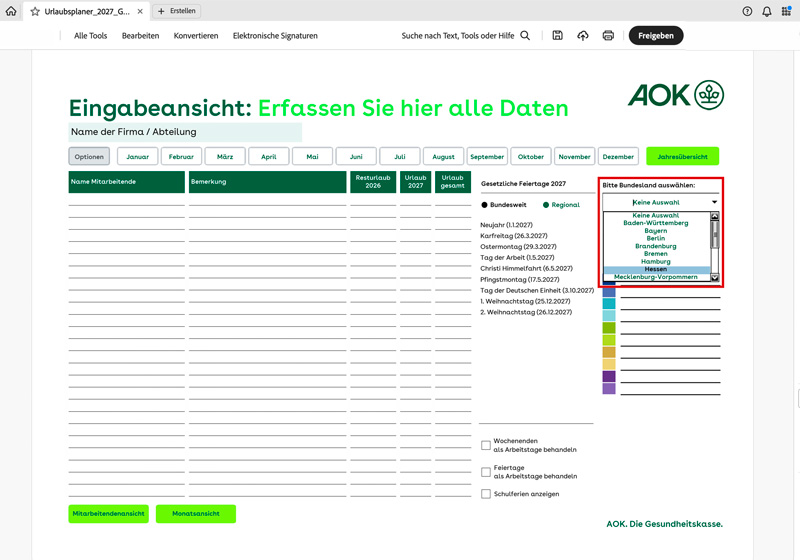The image size is (800, 560).
Task: Open the Alle Tools menu
Action: tap(90, 36)
